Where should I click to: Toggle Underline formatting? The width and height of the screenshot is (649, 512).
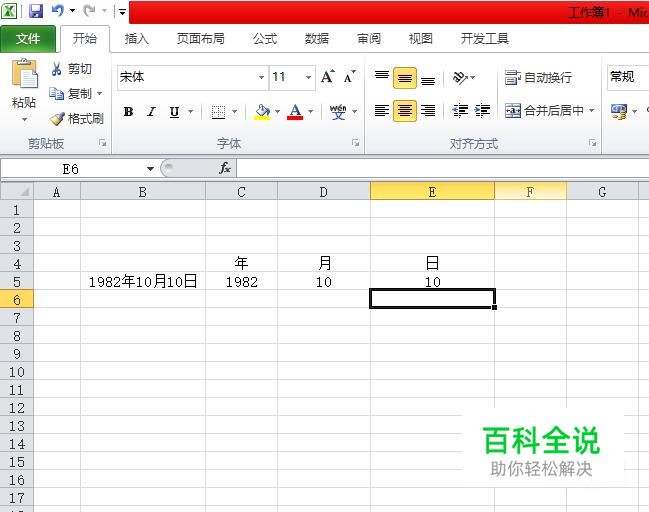point(174,112)
